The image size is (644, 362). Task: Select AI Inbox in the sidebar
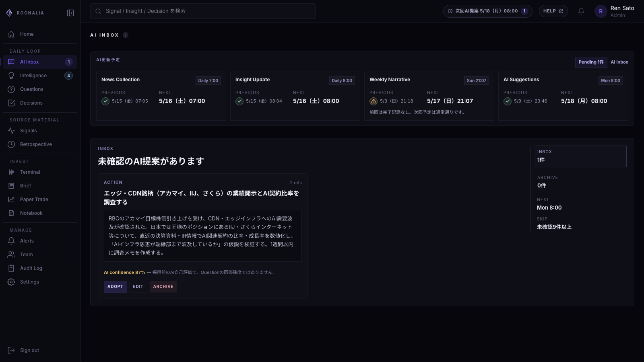[x=40, y=62]
